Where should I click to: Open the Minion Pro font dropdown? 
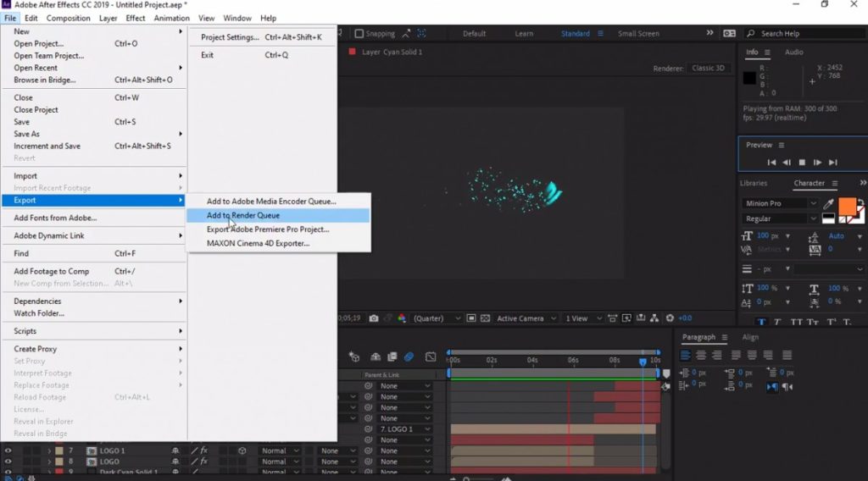(780, 203)
